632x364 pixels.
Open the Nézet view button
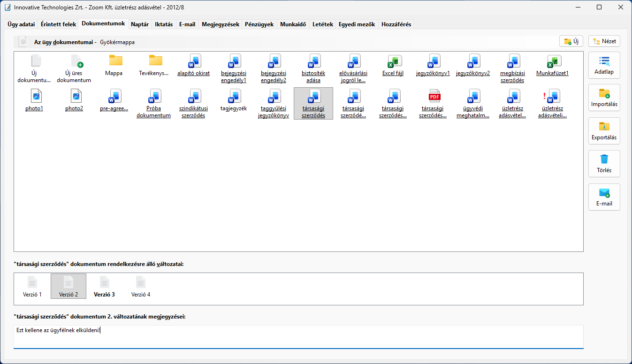(x=604, y=41)
